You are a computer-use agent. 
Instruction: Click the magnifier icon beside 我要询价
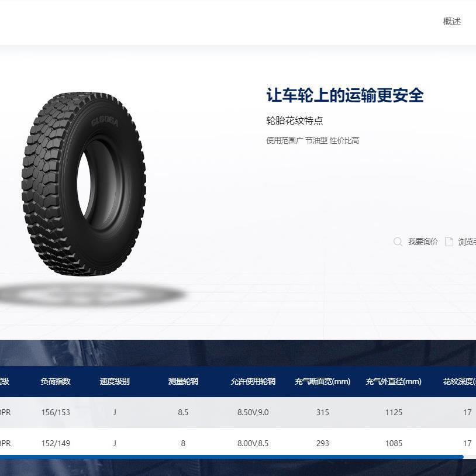(398, 242)
